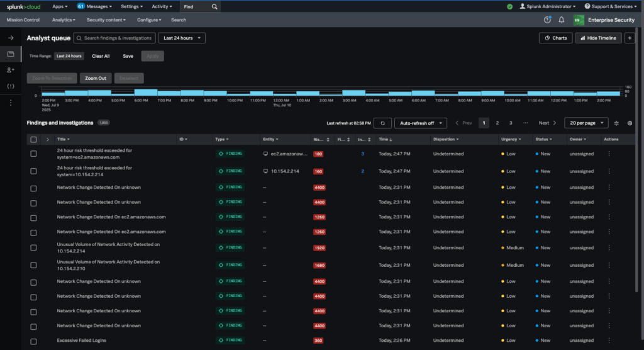Click the entity computer icon for 10.154.2.214

click(x=265, y=171)
